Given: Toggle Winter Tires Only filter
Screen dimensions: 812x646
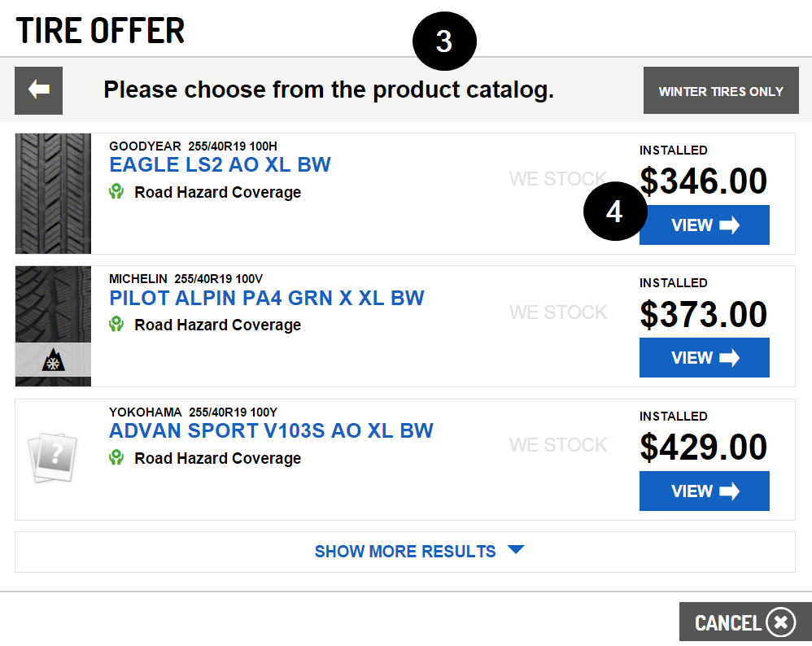Looking at the screenshot, I should (721, 91).
